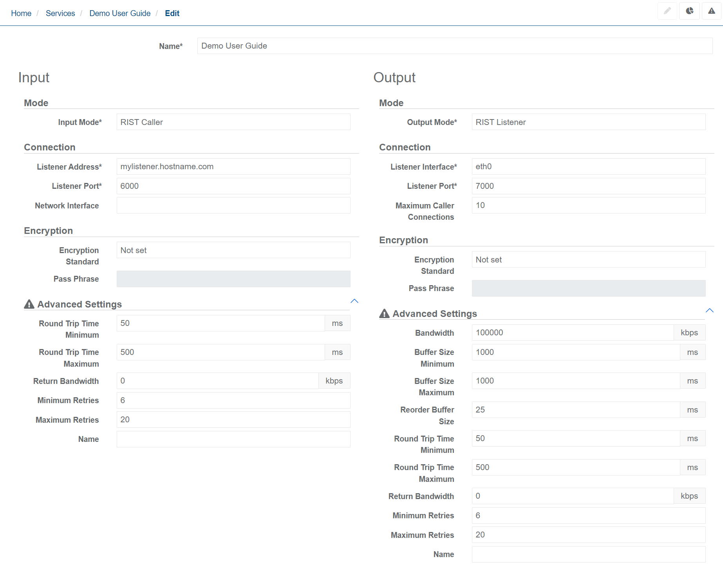Open the Input Mode dropdown
Screen dimensions: 723x588
(x=233, y=122)
